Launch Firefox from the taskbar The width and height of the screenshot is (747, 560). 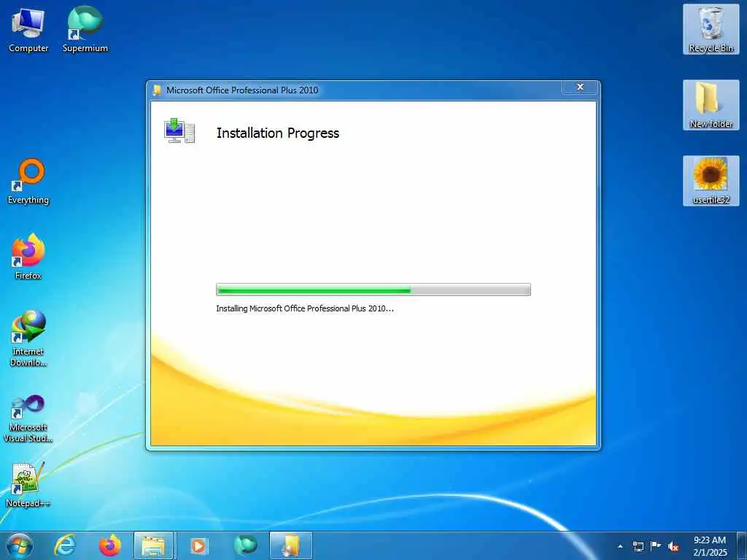tap(110, 545)
